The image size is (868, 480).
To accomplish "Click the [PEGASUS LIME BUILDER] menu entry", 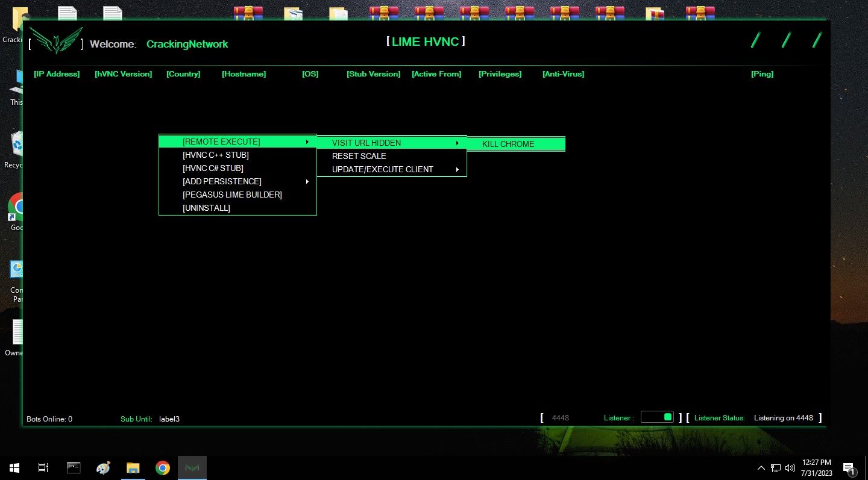I will pos(232,195).
